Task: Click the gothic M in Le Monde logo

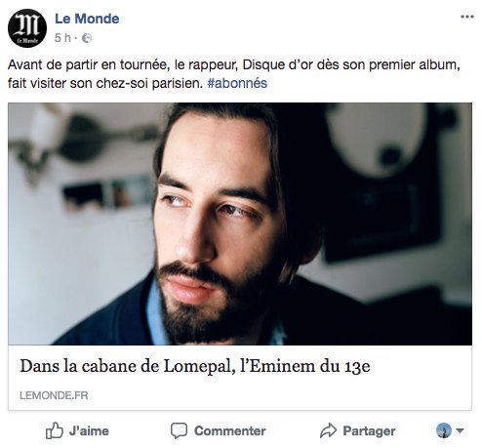Action: 27,25
